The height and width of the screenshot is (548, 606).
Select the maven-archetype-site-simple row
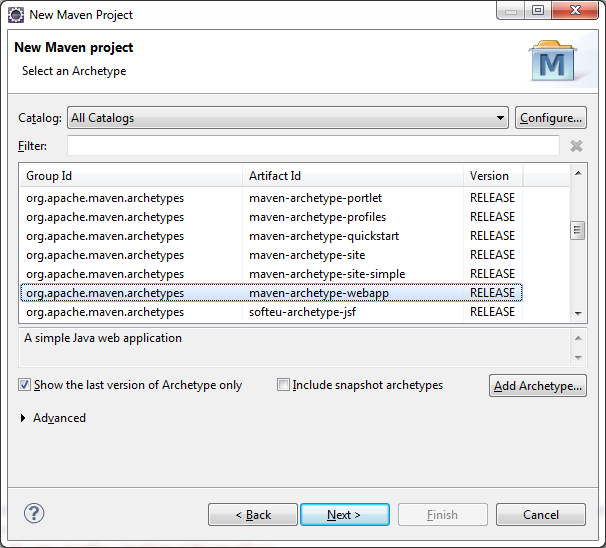271,274
